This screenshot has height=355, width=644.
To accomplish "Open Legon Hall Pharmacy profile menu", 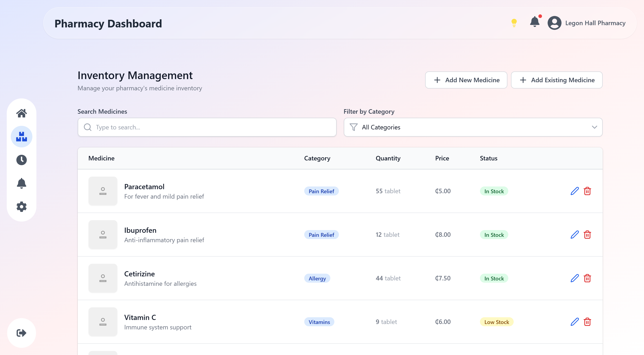I will click(586, 23).
